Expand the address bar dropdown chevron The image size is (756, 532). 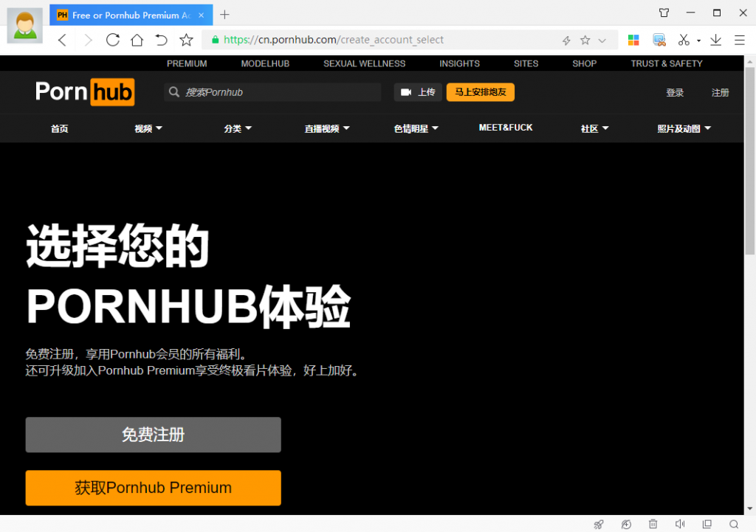tap(602, 41)
